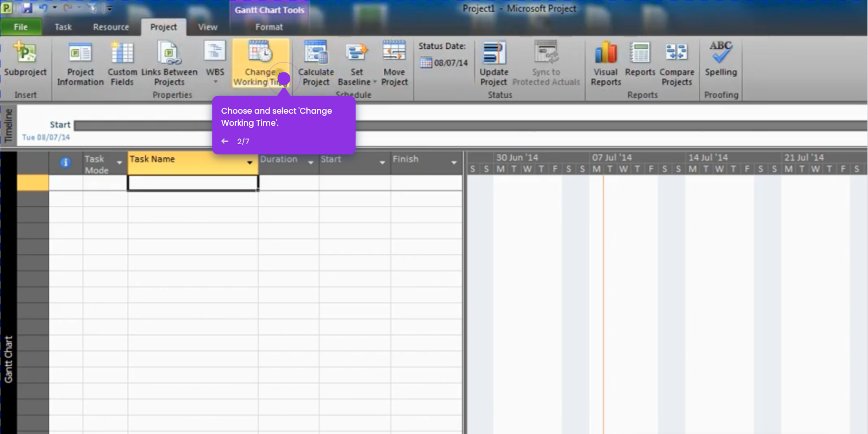The height and width of the screenshot is (434, 868).
Task: Click the Select All corner of the table
Action: click(x=33, y=163)
